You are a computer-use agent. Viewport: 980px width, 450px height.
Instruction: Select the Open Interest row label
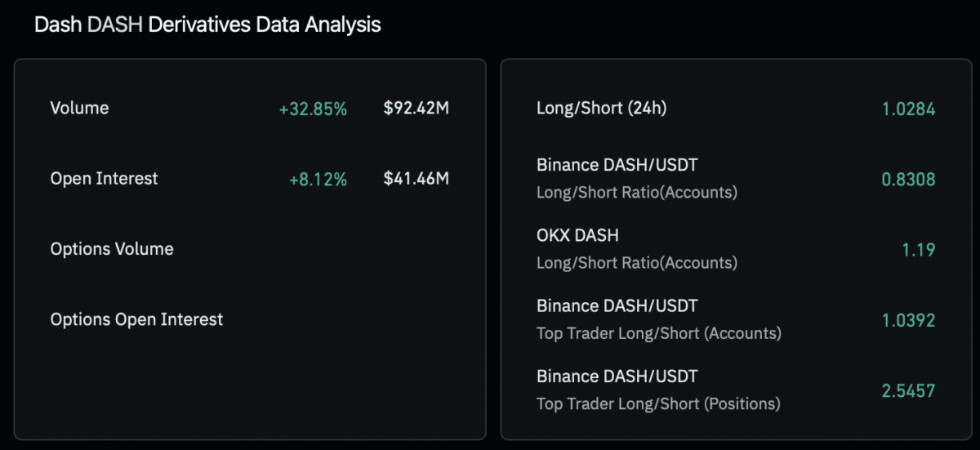(104, 178)
